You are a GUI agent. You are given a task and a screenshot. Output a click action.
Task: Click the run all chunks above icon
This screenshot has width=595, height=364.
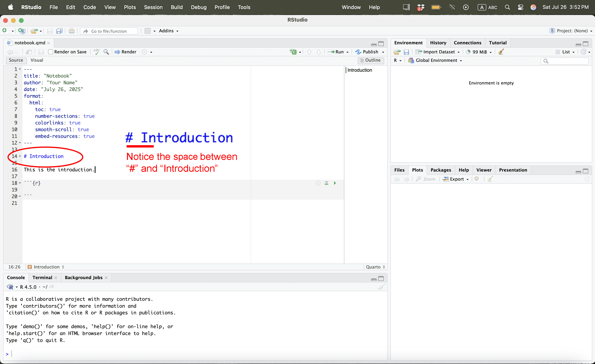(x=326, y=183)
